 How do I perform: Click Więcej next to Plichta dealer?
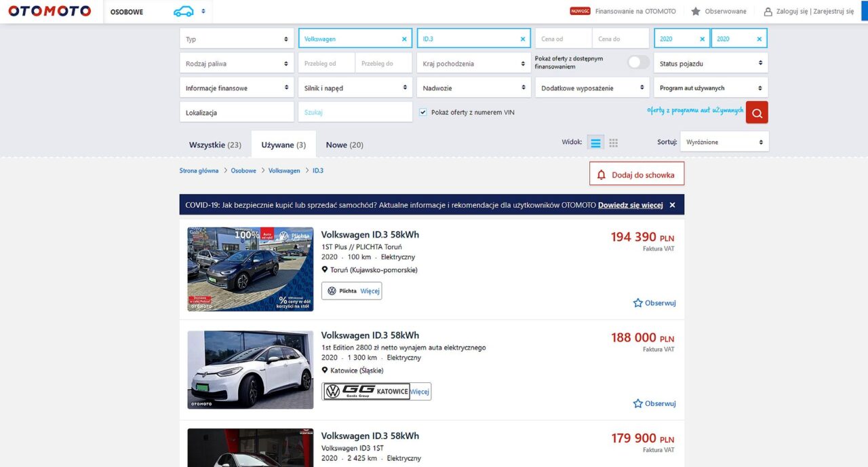click(x=370, y=291)
